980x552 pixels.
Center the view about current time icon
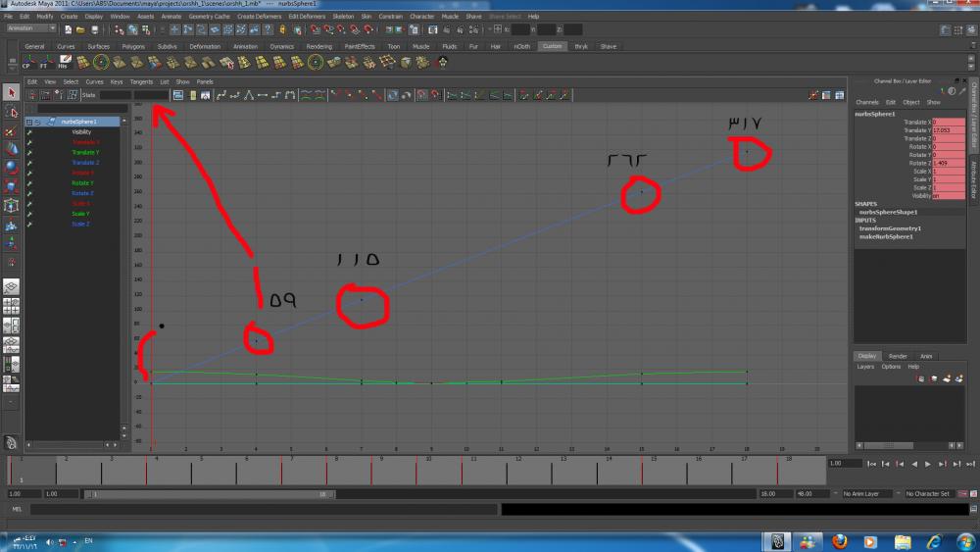206,95
